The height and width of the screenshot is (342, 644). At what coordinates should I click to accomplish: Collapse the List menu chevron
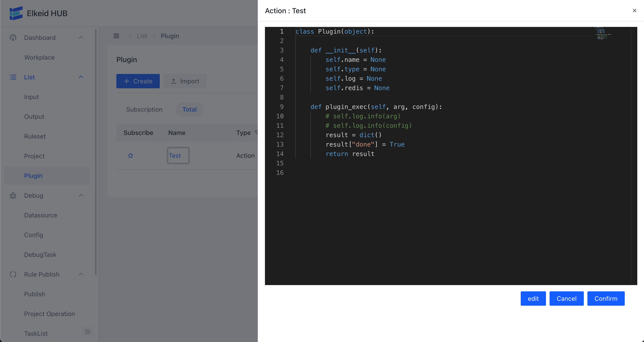tap(81, 77)
